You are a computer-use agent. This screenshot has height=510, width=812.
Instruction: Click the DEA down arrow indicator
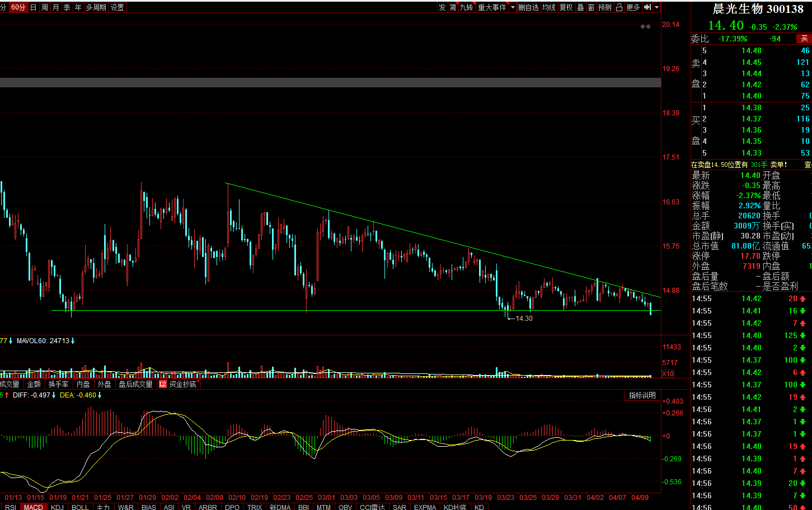coord(100,395)
